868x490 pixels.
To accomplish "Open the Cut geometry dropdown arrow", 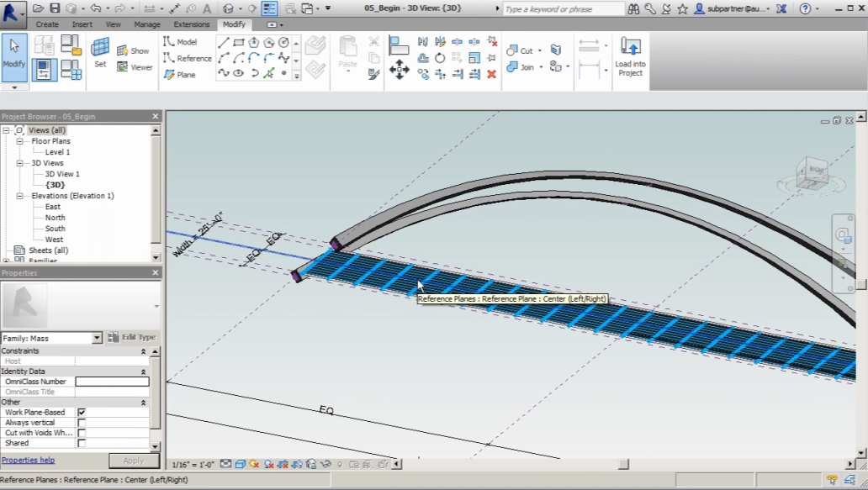I will click(x=540, y=51).
